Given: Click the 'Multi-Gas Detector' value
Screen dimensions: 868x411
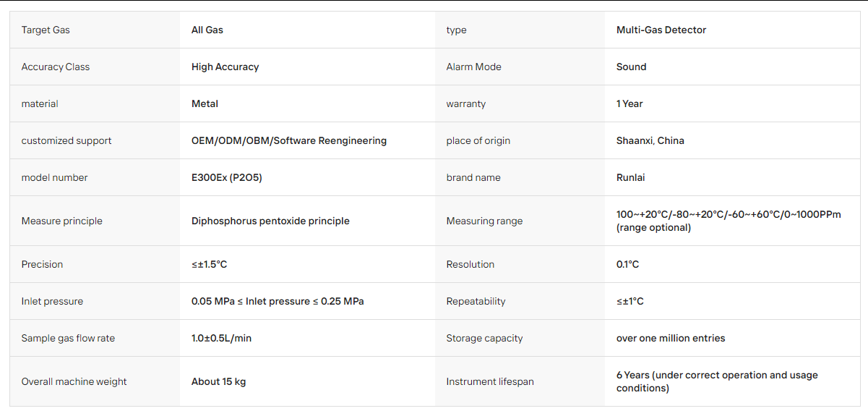Looking at the screenshot, I should [661, 30].
